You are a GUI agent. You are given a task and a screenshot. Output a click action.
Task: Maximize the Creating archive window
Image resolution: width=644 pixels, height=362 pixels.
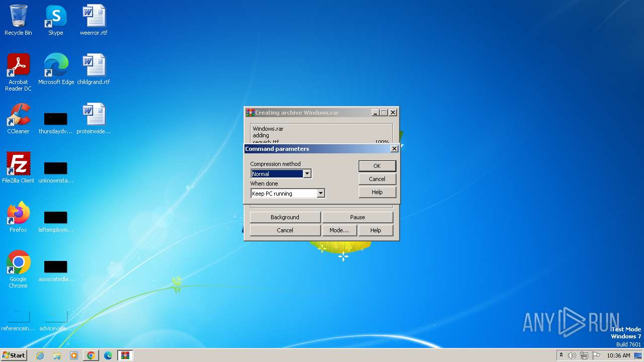(x=383, y=113)
